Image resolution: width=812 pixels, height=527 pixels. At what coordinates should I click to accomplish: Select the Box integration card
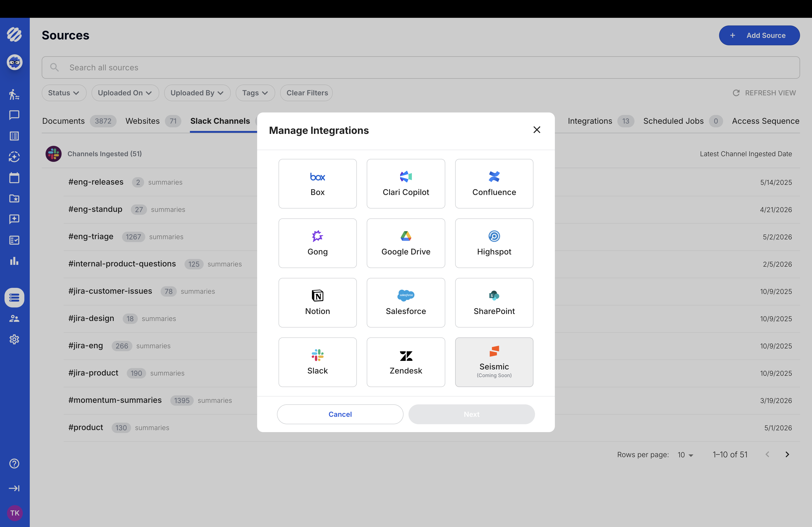pyautogui.click(x=317, y=184)
